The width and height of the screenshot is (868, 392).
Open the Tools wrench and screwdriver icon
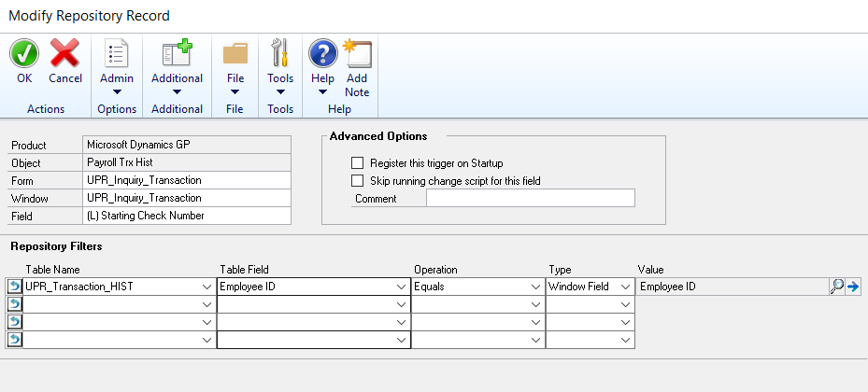pyautogui.click(x=279, y=53)
